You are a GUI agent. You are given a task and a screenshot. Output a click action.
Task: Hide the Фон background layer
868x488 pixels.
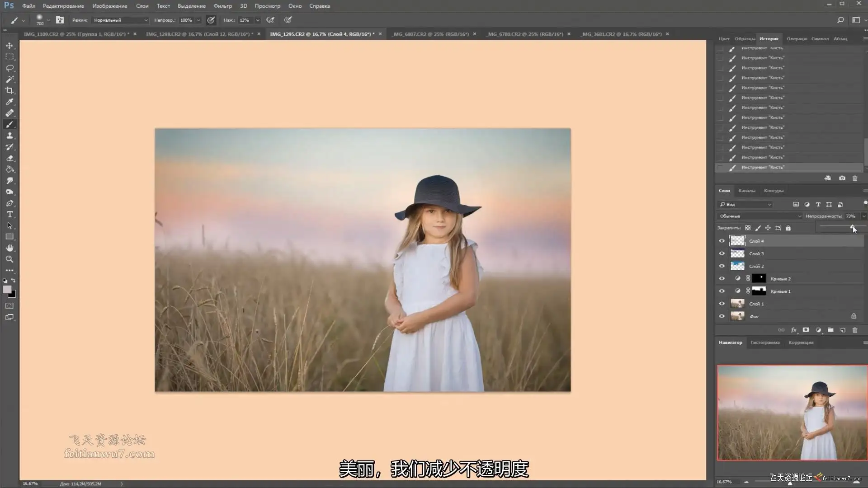(x=722, y=316)
